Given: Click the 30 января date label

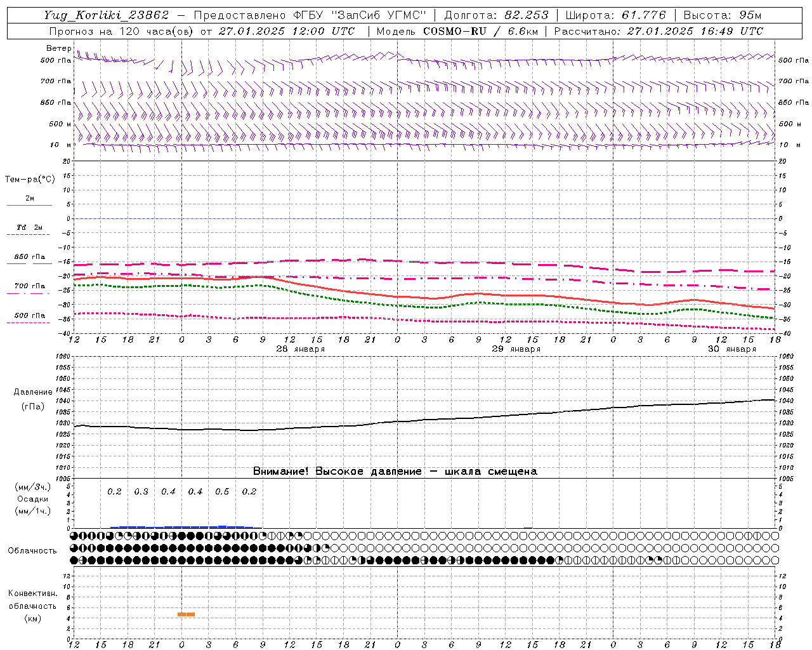Looking at the screenshot, I should pos(732,349).
